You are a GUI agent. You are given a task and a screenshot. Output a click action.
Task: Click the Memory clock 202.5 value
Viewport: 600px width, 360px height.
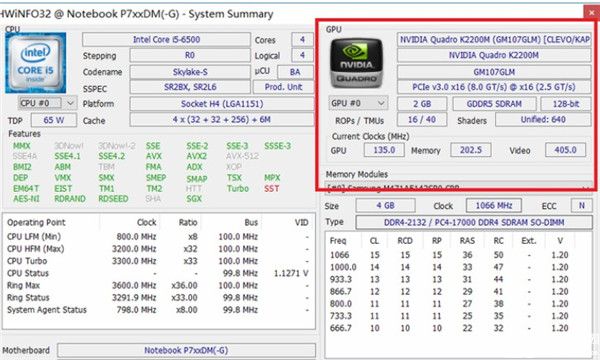[471, 150]
